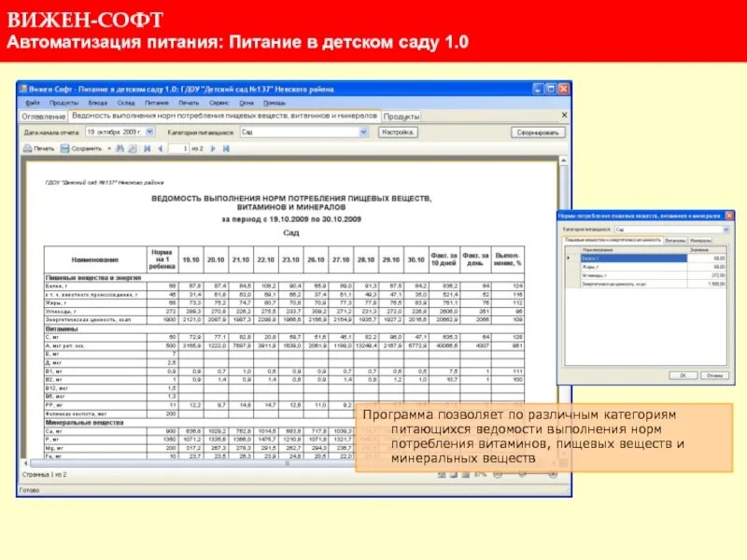Click the Витамины section heading in the report
Viewport: 747px width, 560px height.
point(62,329)
